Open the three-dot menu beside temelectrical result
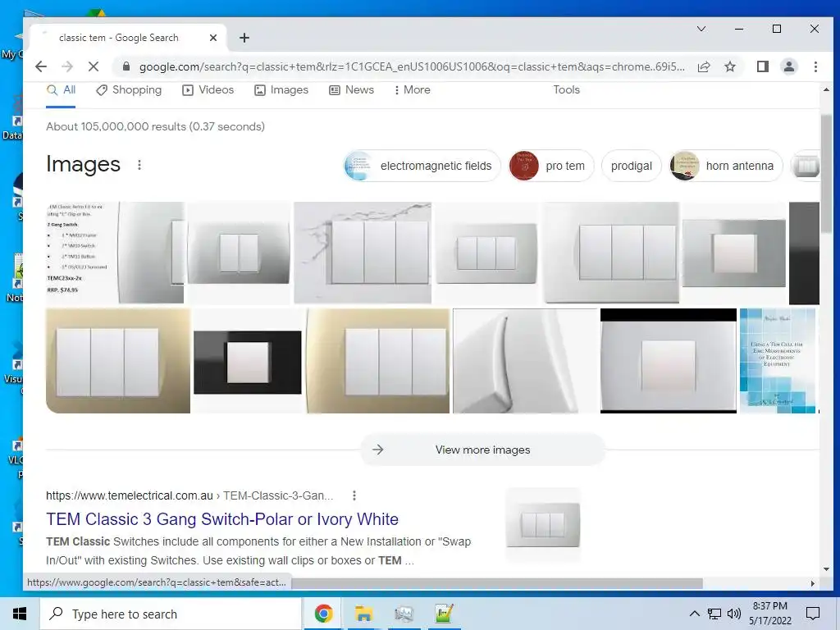The width and height of the screenshot is (840, 630). coord(354,495)
